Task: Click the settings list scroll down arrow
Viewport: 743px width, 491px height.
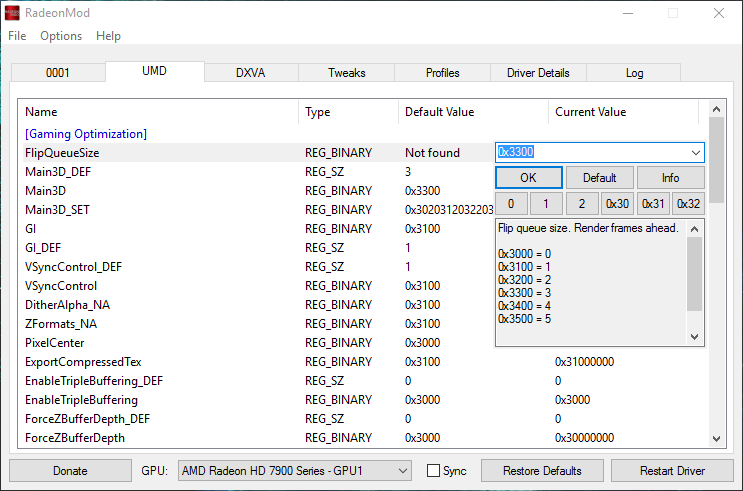Action: click(716, 439)
